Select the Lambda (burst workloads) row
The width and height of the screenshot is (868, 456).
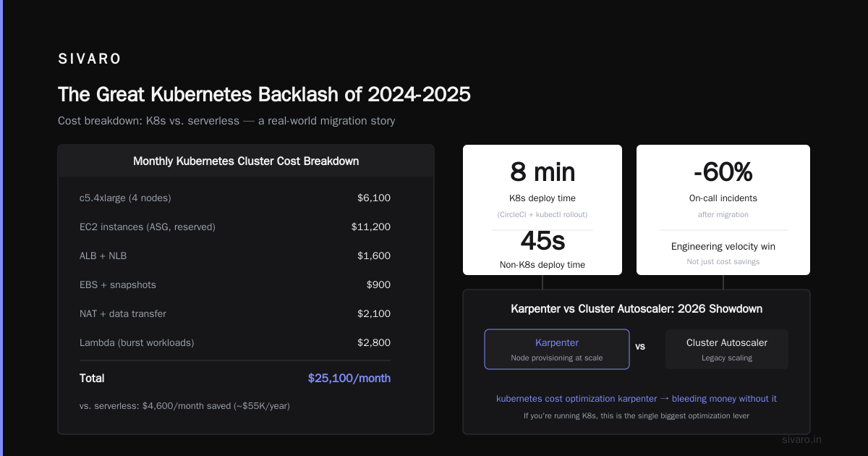[235, 342]
